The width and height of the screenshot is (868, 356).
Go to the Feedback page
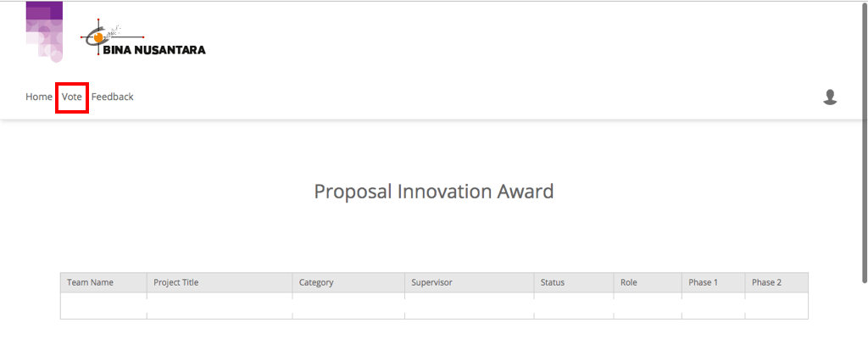(x=113, y=97)
